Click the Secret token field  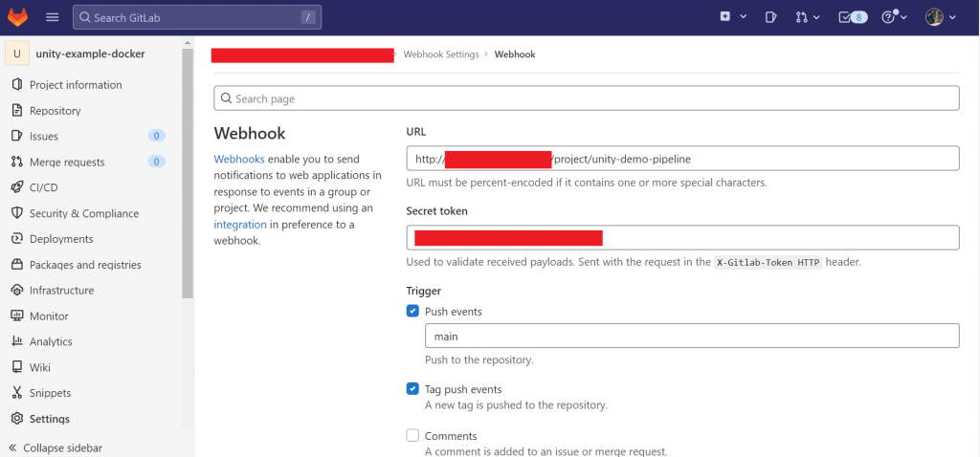(682, 238)
